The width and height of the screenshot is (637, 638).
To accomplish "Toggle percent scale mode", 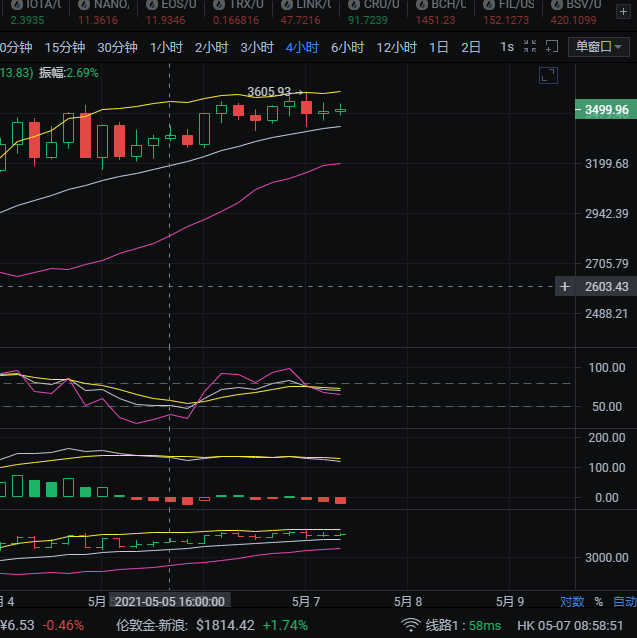I will tap(599, 602).
